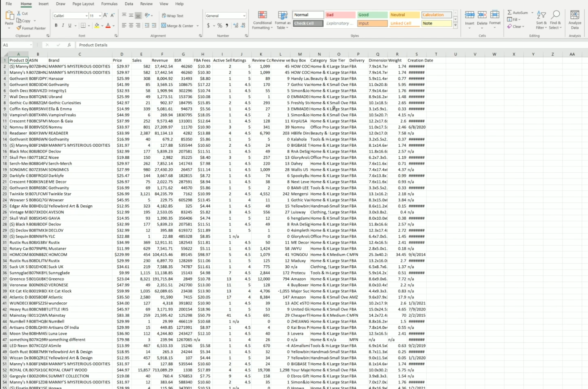This screenshot has height=389, width=588.
Task: Click the AutoSum button
Action: click(518, 13)
